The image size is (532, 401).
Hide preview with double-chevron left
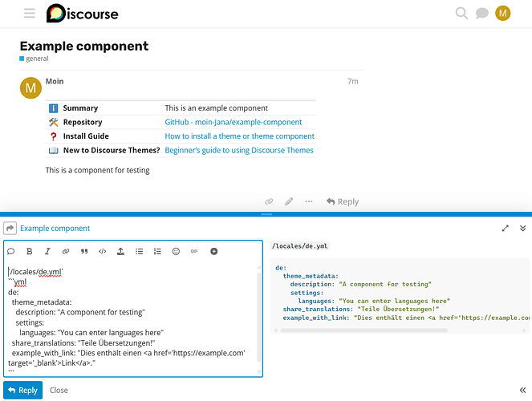pyautogui.click(x=522, y=390)
